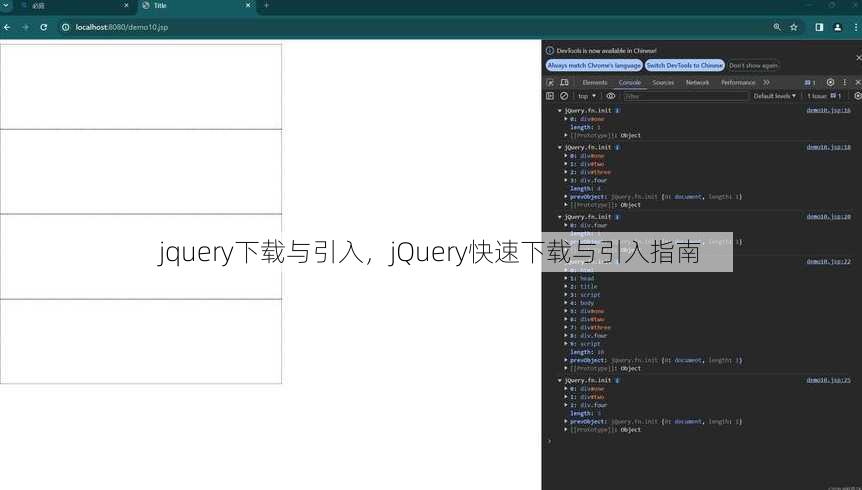
Task: Open the Chrome profile avatar menu
Action: tap(837, 27)
